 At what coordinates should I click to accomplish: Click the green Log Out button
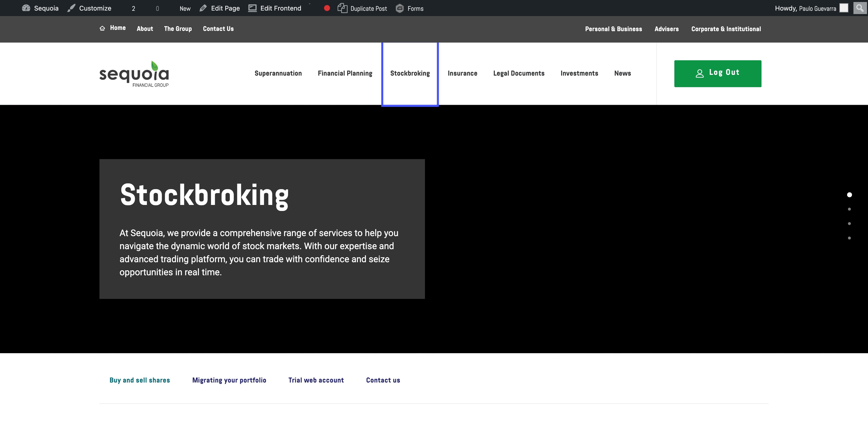tap(718, 73)
